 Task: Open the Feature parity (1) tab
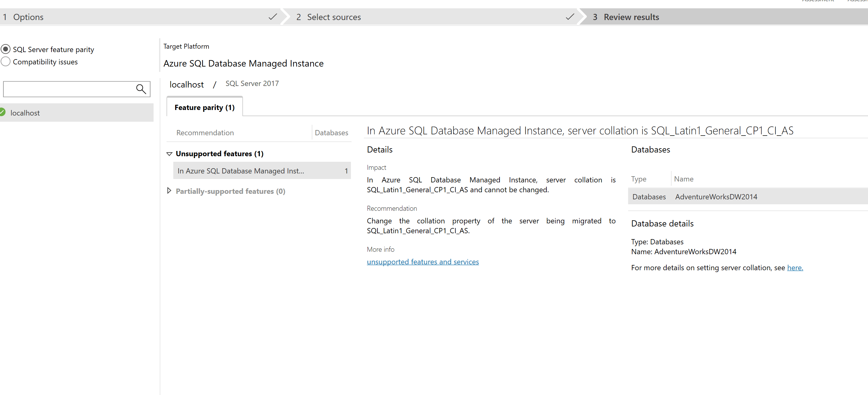click(x=204, y=107)
